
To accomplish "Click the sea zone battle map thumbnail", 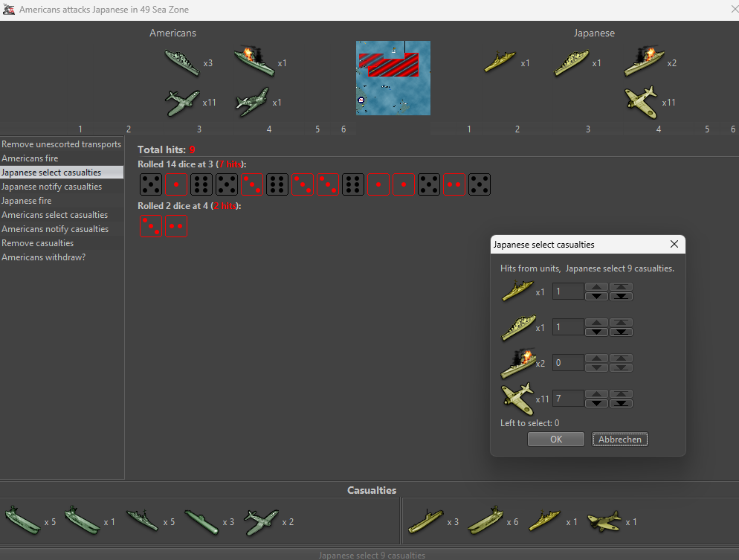I will tap(393, 78).
